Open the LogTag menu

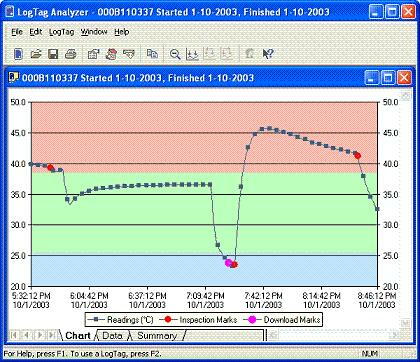(x=61, y=32)
